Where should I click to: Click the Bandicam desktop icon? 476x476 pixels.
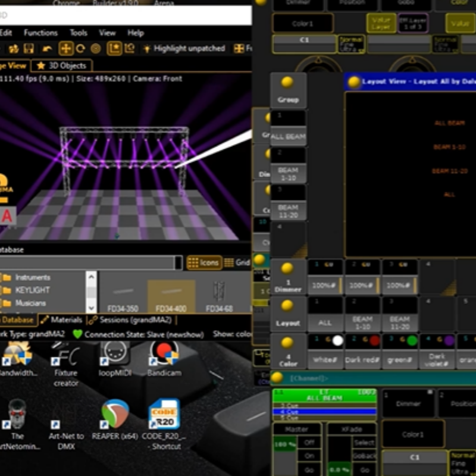click(x=164, y=358)
